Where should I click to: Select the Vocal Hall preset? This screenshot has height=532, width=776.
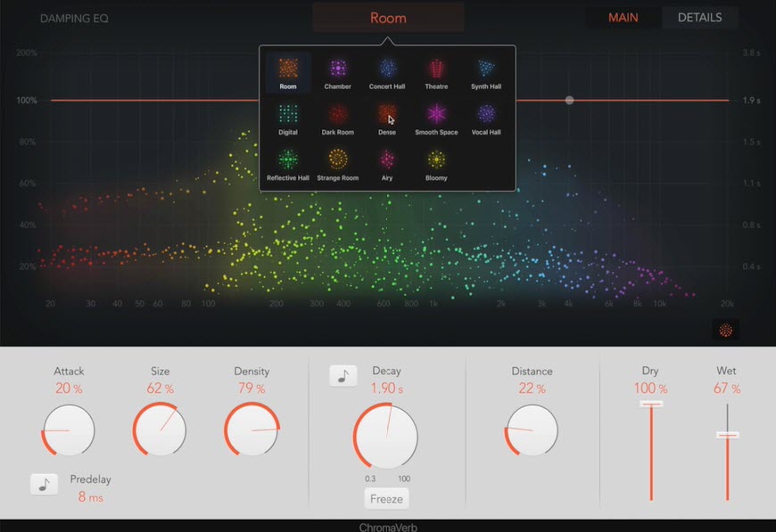[x=485, y=112]
